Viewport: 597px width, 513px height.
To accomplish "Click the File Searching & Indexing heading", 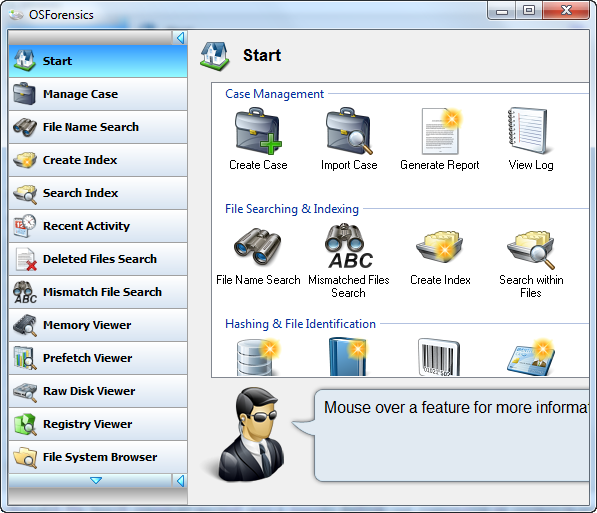I will pos(292,209).
